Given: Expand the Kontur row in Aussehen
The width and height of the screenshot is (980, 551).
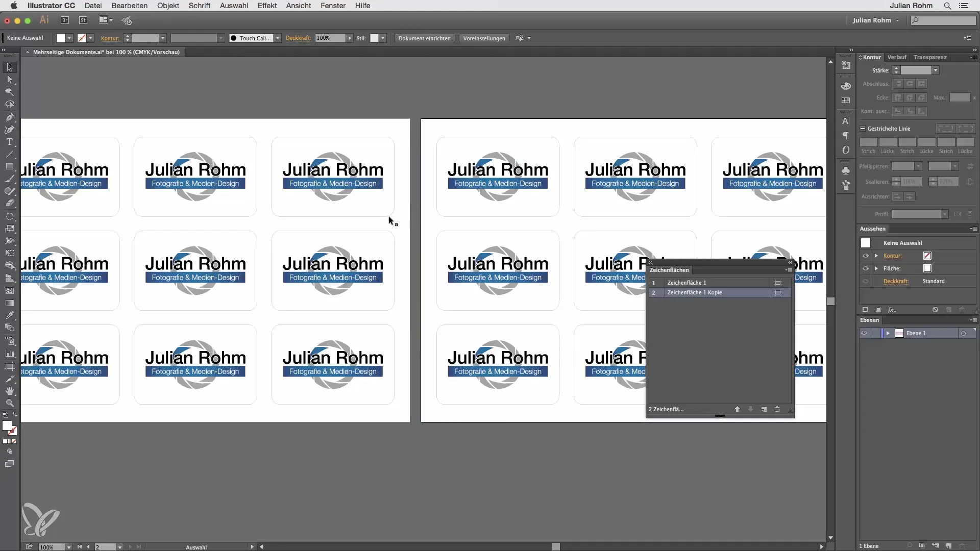Looking at the screenshot, I should pyautogui.click(x=876, y=256).
